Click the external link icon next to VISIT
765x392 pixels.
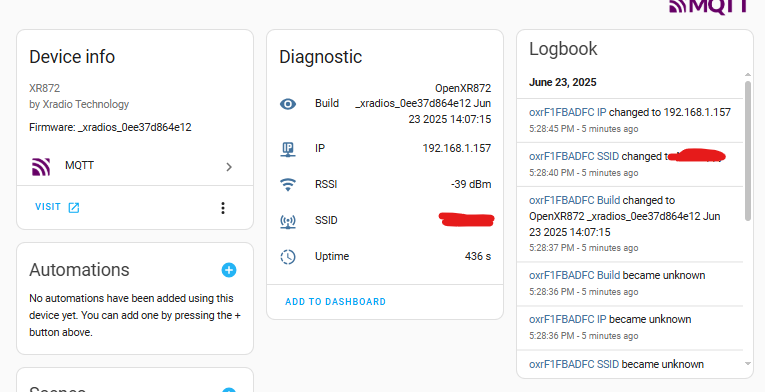74,207
